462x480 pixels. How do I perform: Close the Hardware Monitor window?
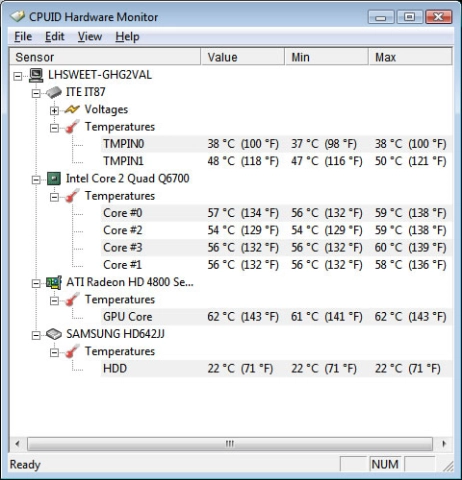[439, 17]
